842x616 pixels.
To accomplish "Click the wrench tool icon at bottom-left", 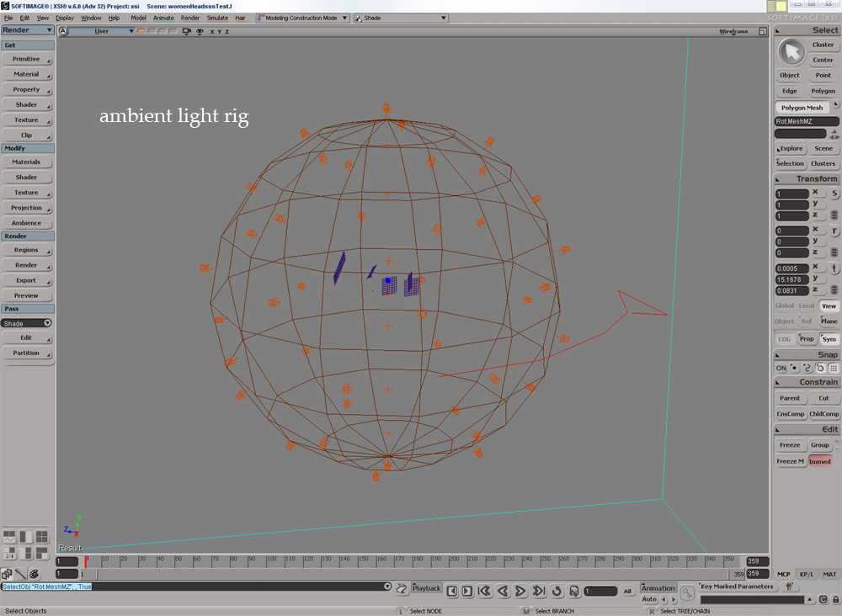I will (x=20, y=574).
